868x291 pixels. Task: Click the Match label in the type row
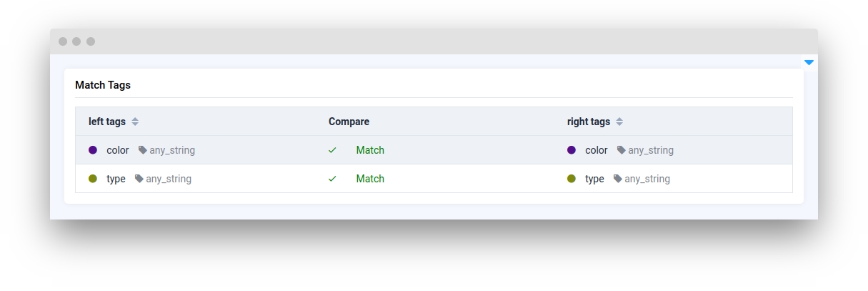click(370, 179)
